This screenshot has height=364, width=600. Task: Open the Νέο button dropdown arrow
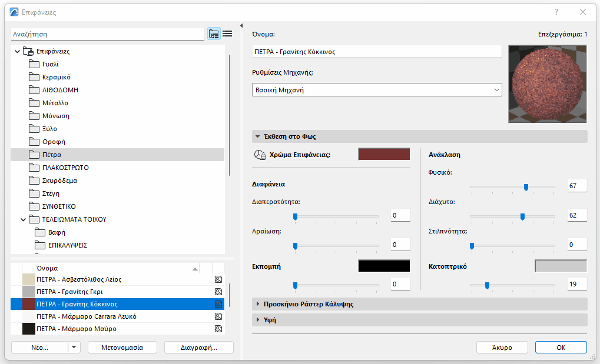[74, 347]
